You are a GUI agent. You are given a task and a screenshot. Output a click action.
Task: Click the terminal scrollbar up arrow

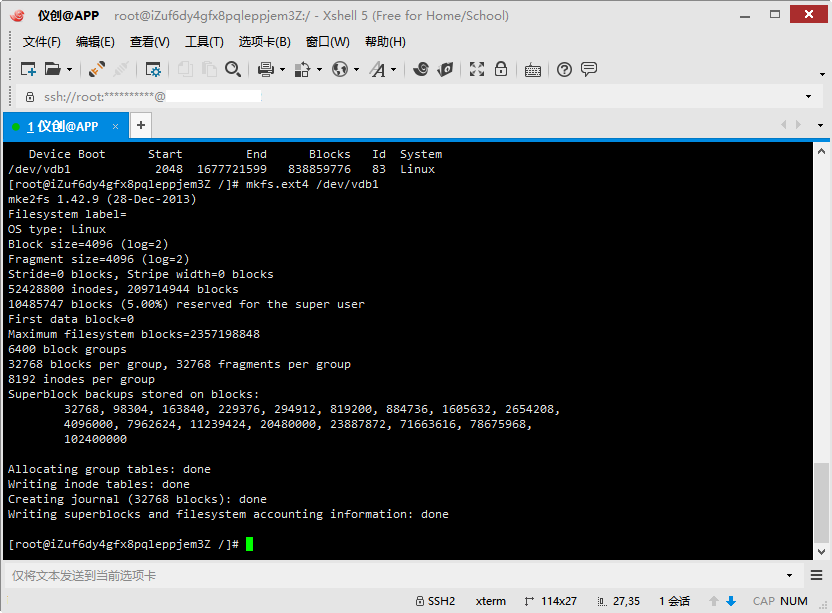(x=821, y=151)
